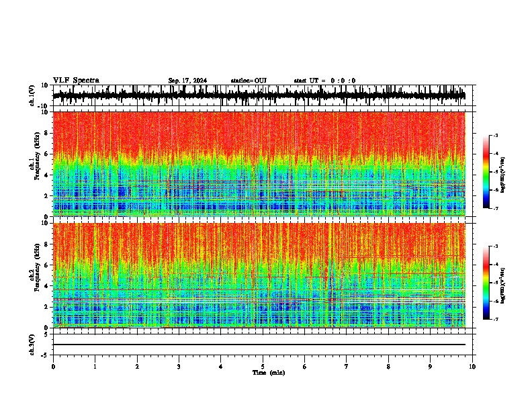Click the ch.2 color bar log(PSD) unit label

click(x=503, y=286)
